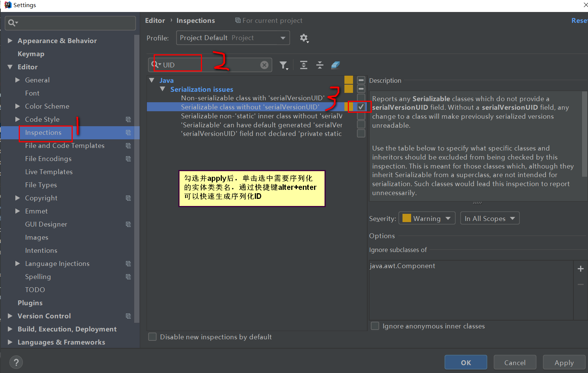
Task: Click the settings search magnifier icon
Action: tap(13, 23)
